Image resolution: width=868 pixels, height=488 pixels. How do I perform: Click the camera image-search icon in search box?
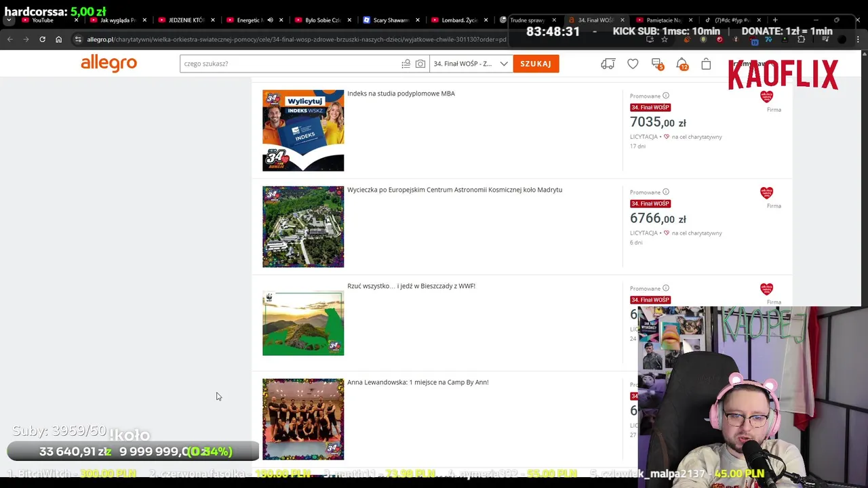point(420,64)
